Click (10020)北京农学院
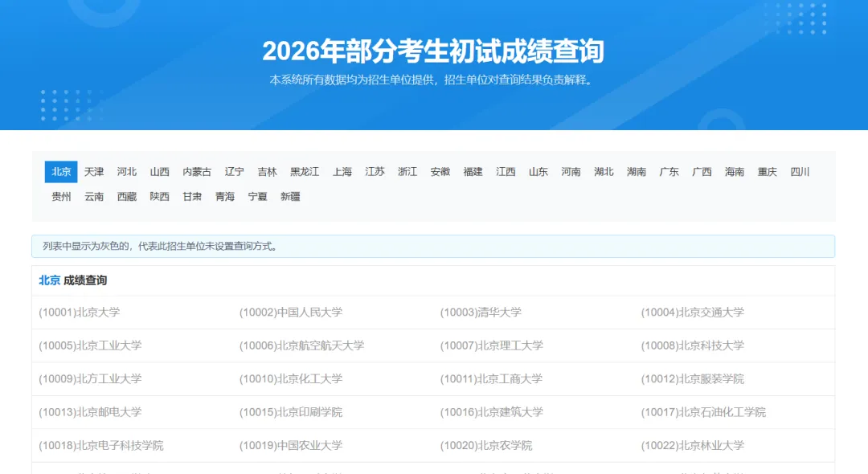The image size is (868, 474). tap(486, 445)
